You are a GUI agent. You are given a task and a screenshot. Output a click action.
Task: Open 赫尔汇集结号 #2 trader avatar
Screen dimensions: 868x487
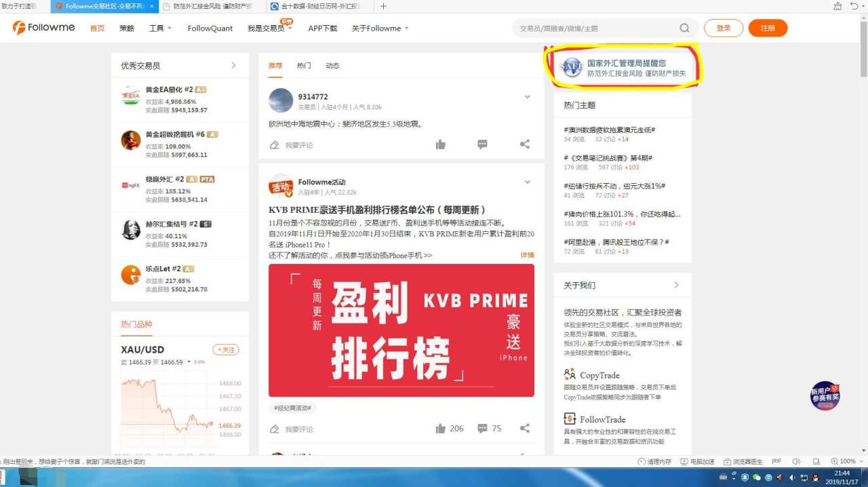(x=131, y=230)
